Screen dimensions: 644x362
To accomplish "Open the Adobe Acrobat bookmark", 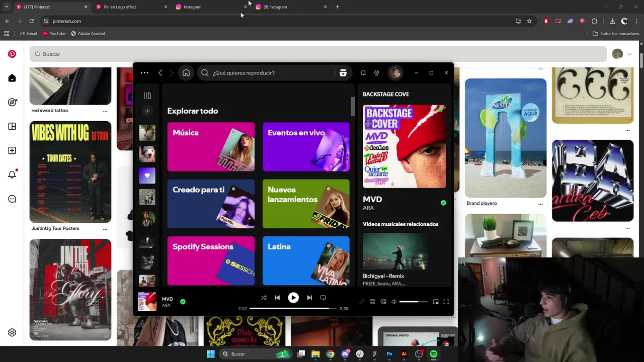I will click(88, 34).
